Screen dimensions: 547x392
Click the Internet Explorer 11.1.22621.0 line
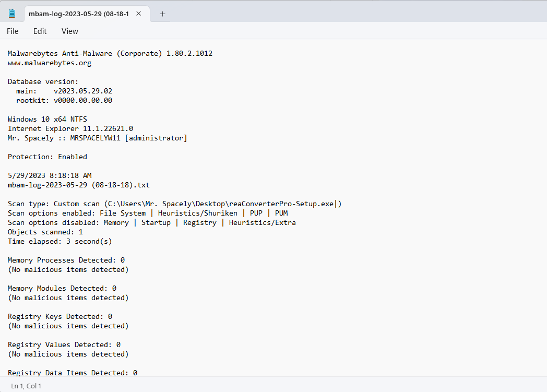70,129
